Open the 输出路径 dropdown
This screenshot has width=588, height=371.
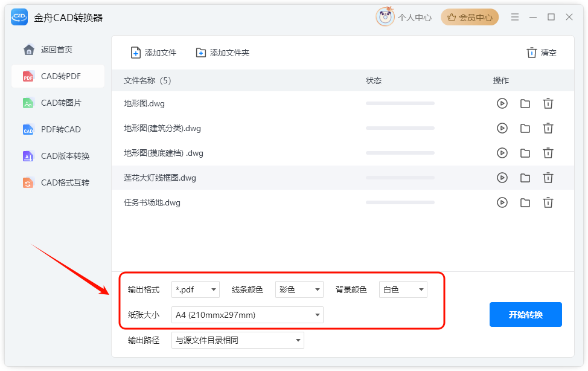click(238, 340)
